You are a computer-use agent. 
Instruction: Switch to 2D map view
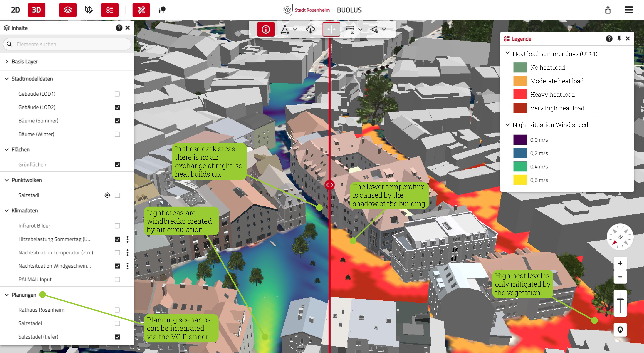15,10
